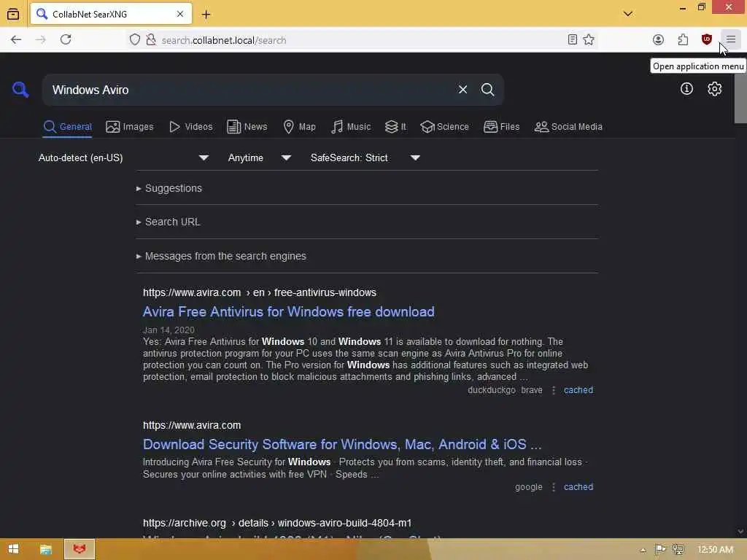Image resolution: width=747 pixels, height=560 pixels.
Task: Open the Auto-detect (en-US) language dropdown
Action: (124, 157)
